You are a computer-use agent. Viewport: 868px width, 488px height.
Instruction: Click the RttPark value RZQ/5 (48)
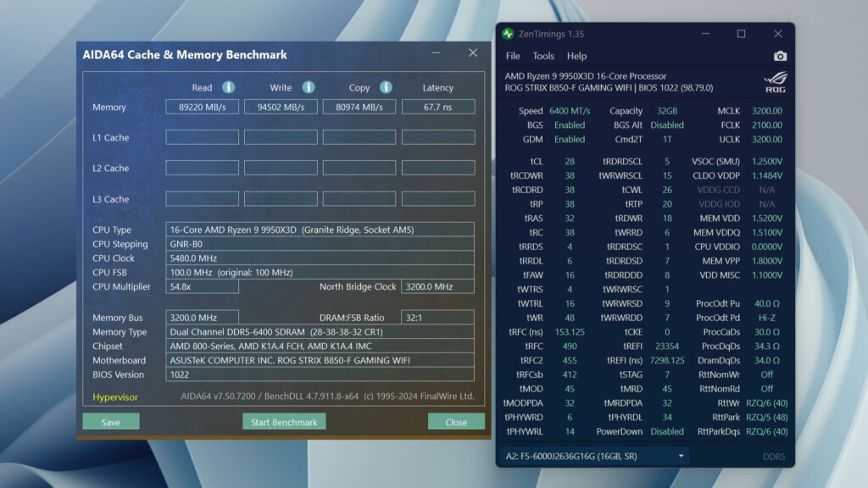[x=766, y=417]
